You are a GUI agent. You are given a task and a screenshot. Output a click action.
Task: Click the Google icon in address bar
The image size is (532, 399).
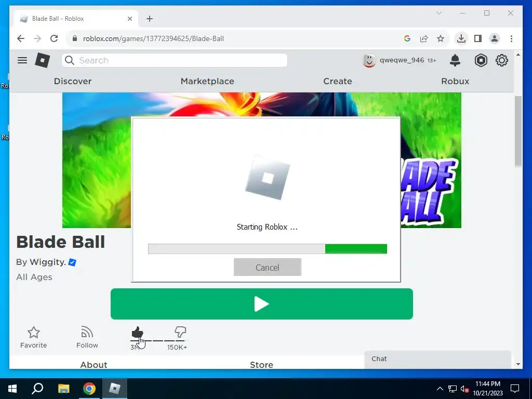(407, 38)
